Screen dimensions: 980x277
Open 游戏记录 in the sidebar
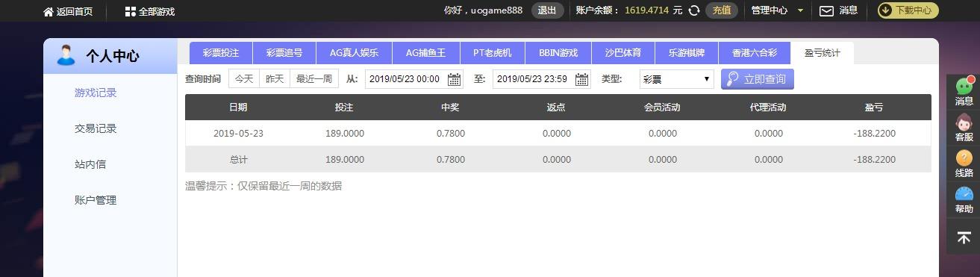(96, 93)
